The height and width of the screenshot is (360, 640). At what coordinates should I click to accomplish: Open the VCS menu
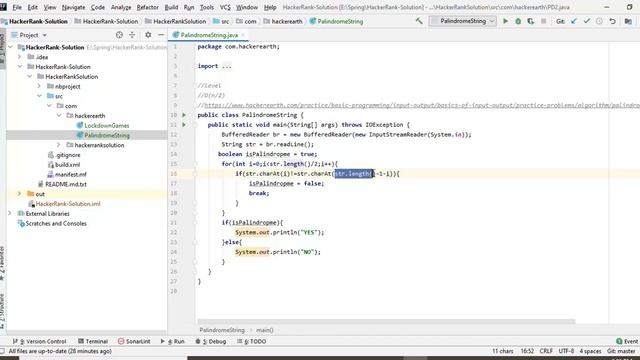(x=225, y=7)
